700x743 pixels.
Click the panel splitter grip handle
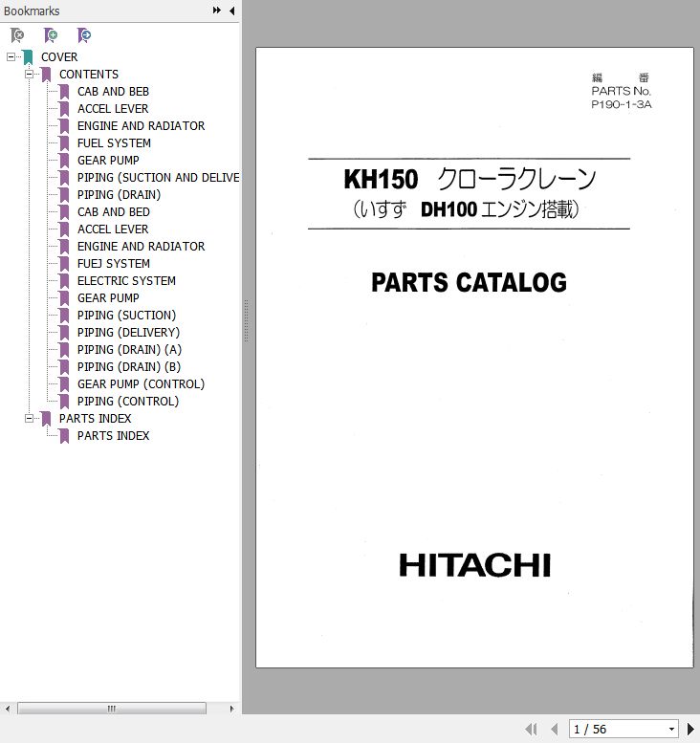click(x=246, y=320)
